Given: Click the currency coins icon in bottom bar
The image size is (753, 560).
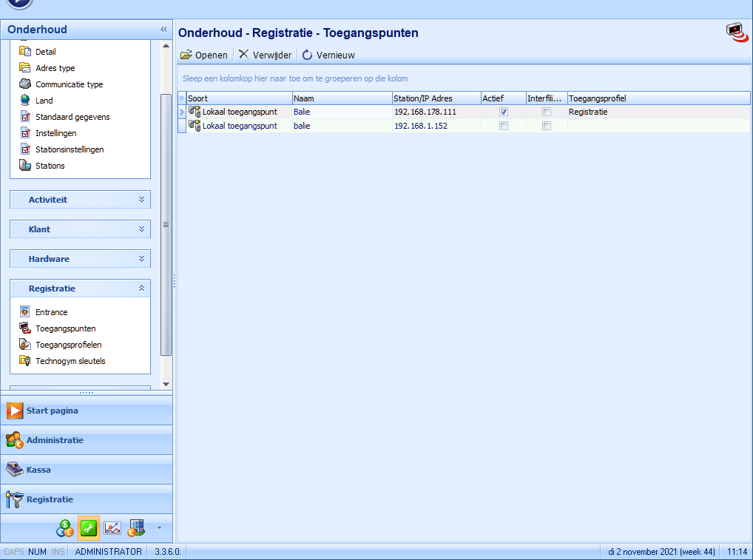Looking at the screenshot, I should pyautogui.click(x=64, y=528).
